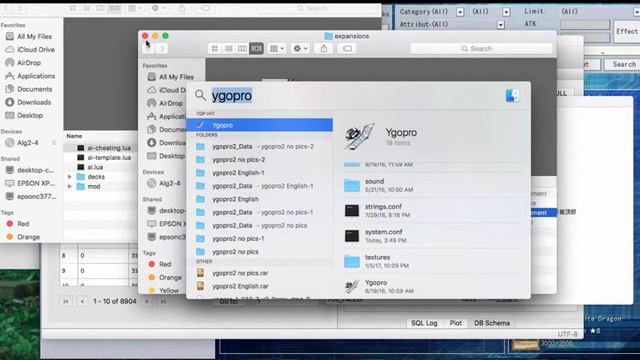
Task: Select the ygopro2 no pics-2 folder result
Action: [259, 160]
